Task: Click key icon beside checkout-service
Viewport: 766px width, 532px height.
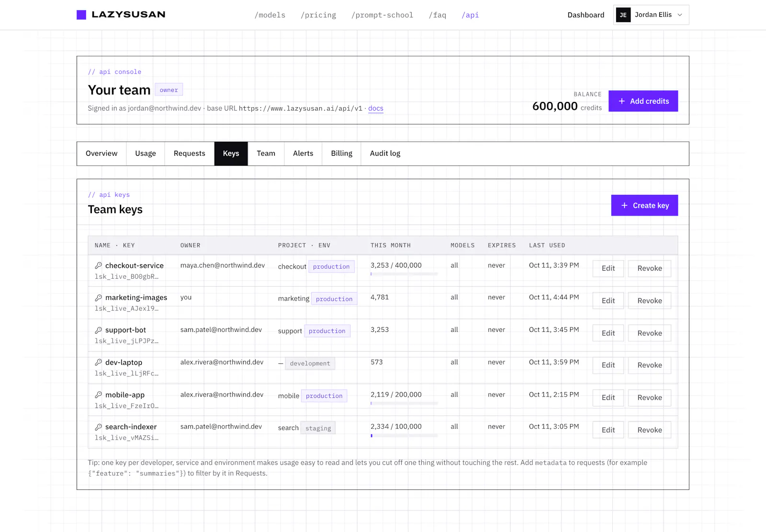Action: pyautogui.click(x=98, y=265)
